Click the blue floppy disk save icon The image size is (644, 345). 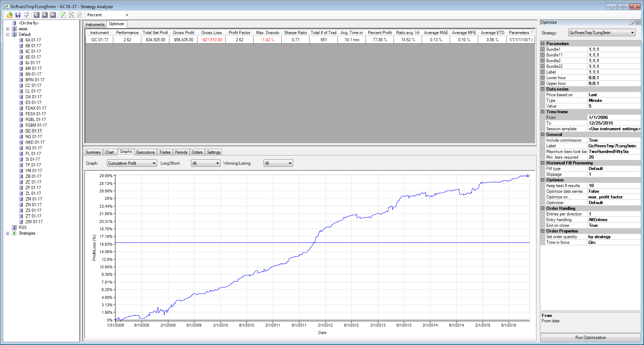tap(18, 15)
